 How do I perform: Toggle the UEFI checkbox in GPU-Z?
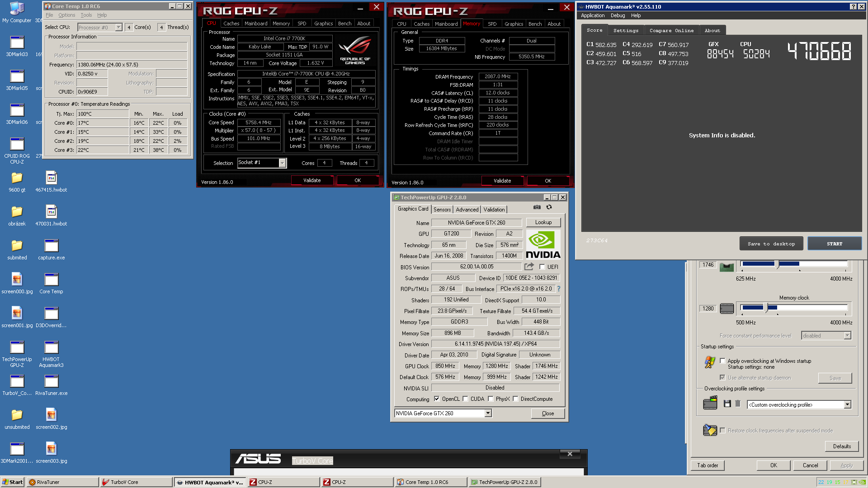click(x=542, y=267)
